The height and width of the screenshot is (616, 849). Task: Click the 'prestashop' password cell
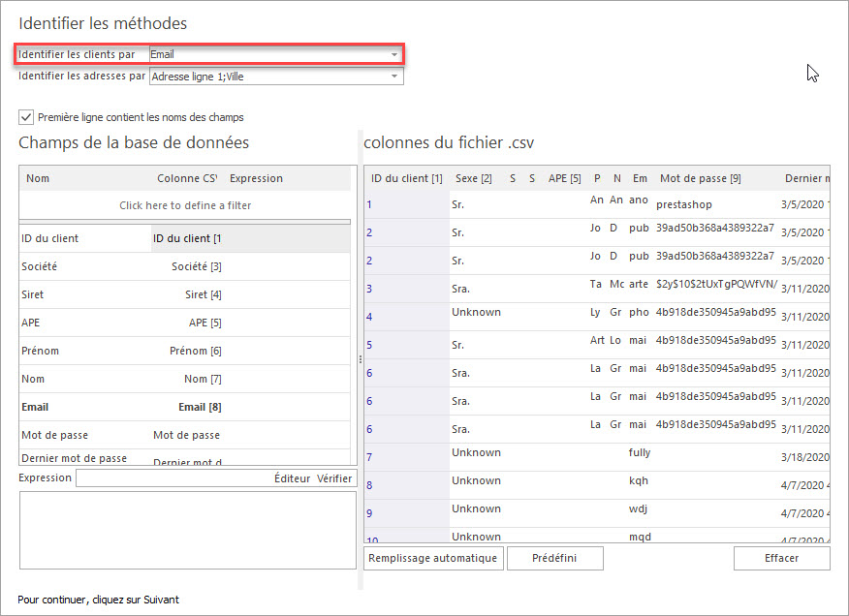(684, 204)
